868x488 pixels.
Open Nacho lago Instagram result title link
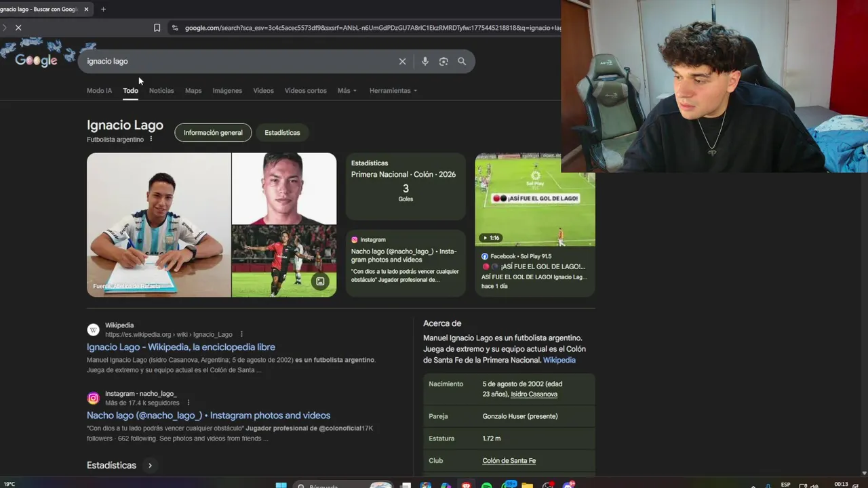(208, 415)
